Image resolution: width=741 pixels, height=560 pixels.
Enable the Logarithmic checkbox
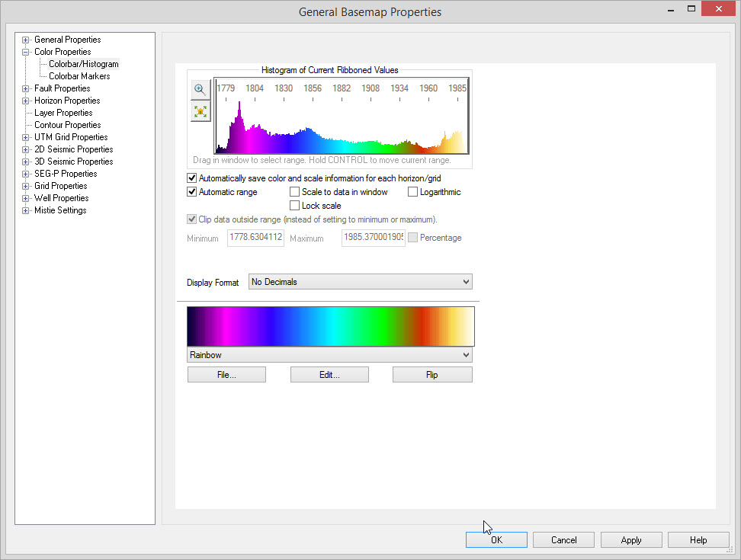413,192
